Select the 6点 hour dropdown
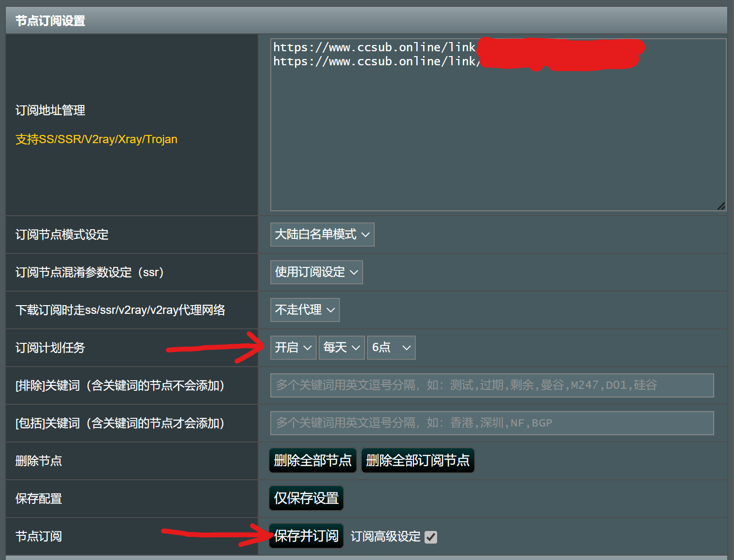 tap(391, 348)
